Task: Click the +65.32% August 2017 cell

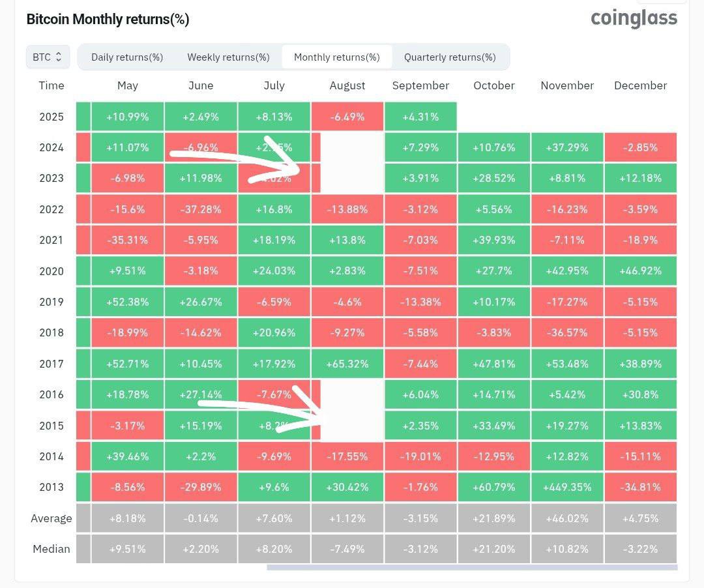Action: tap(347, 364)
